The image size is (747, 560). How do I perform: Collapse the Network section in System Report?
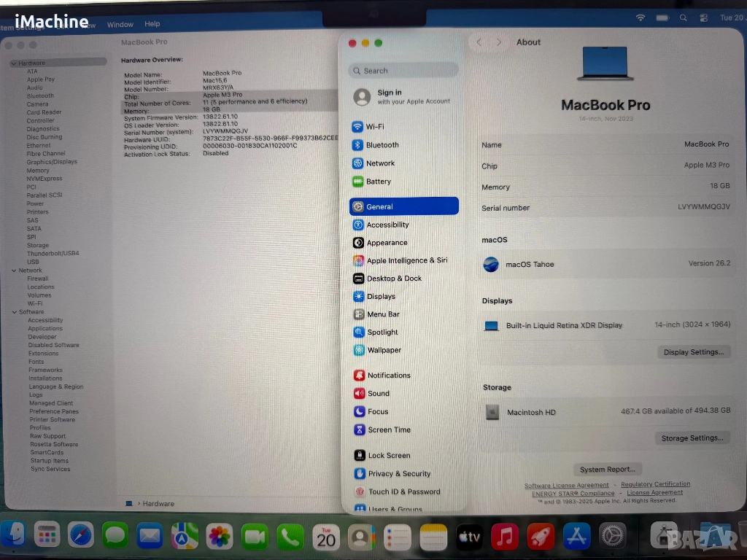(x=14, y=271)
